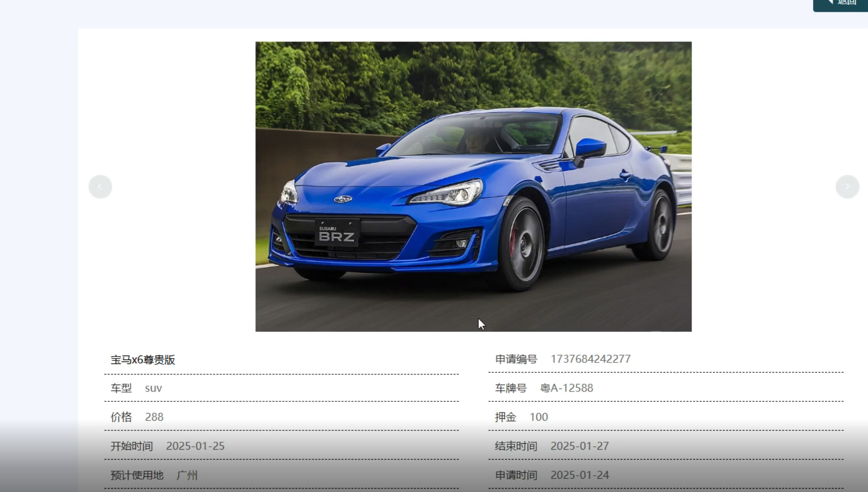Click the deposit value 100

(x=538, y=417)
